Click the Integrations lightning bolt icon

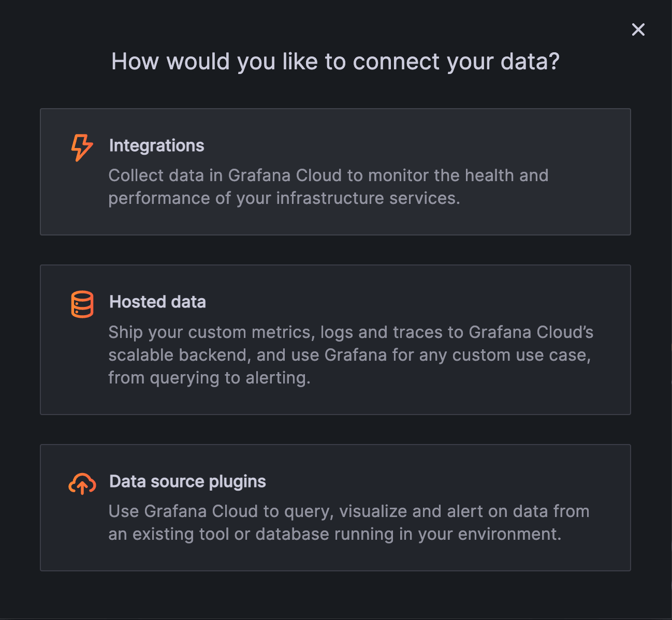click(x=82, y=147)
